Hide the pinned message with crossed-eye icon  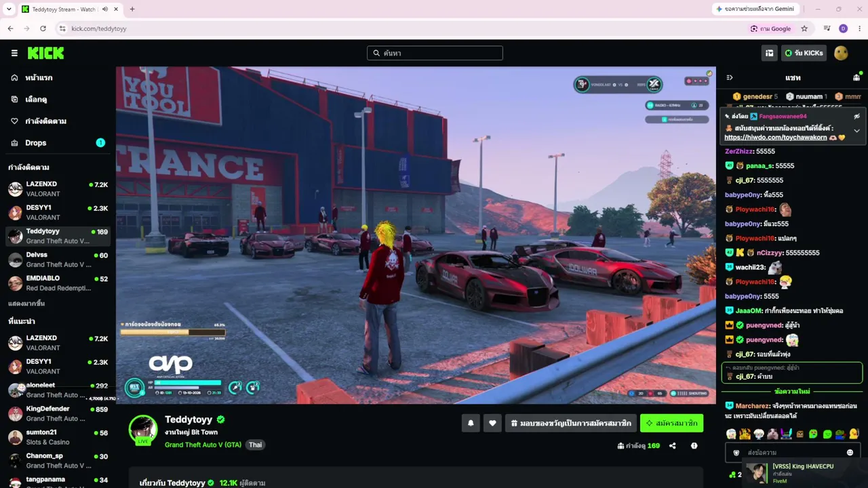tap(856, 117)
